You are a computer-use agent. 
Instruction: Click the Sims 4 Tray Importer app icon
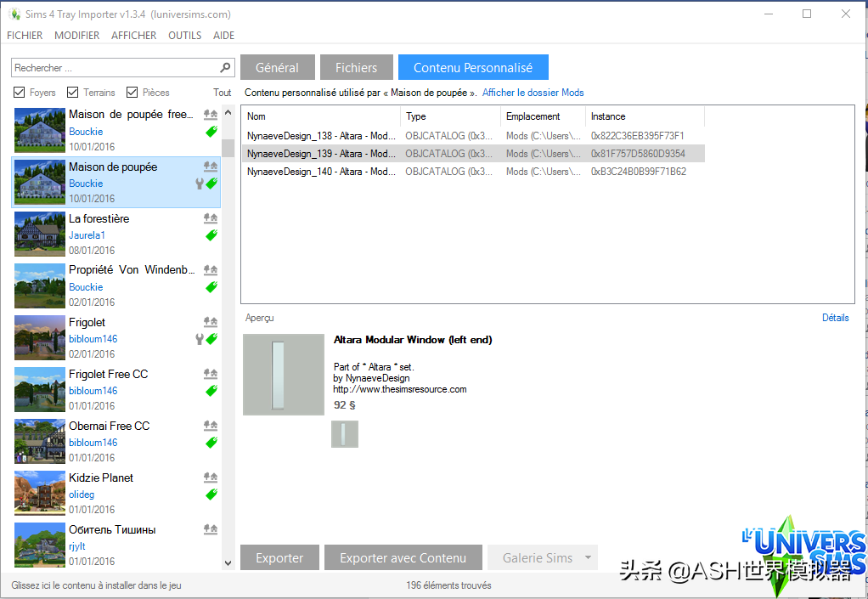(x=14, y=14)
